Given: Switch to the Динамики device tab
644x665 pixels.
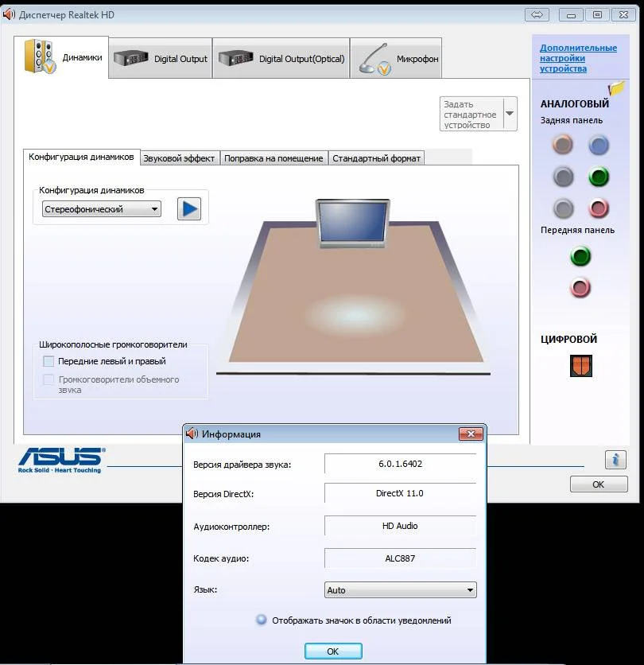Looking at the screenshot, I should click(61, 57).
